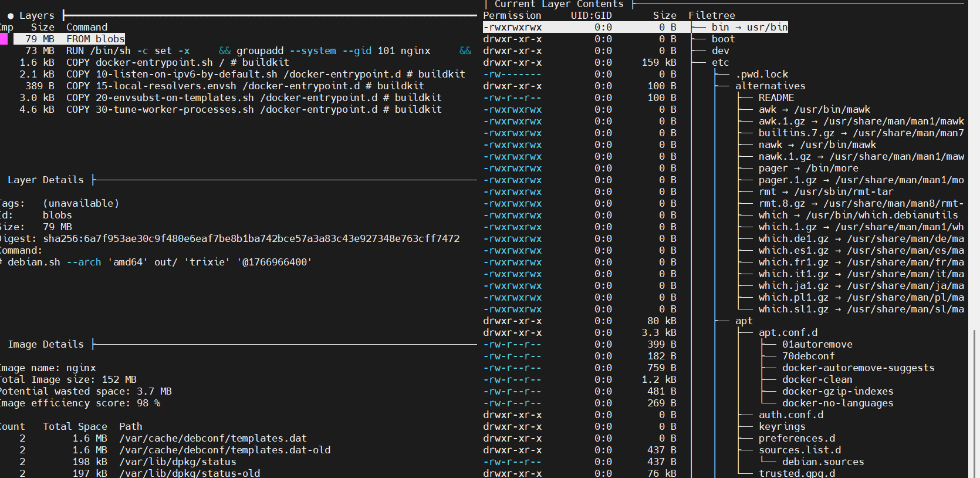
Task: Select the which.ja1.gz symlink entry
Action: pos(861,285)
